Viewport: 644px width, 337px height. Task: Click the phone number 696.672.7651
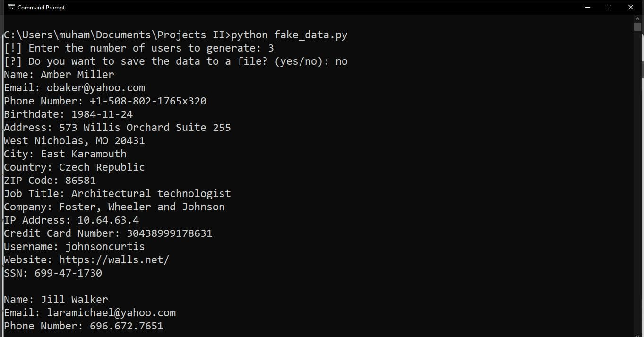[x=126, y=326]
